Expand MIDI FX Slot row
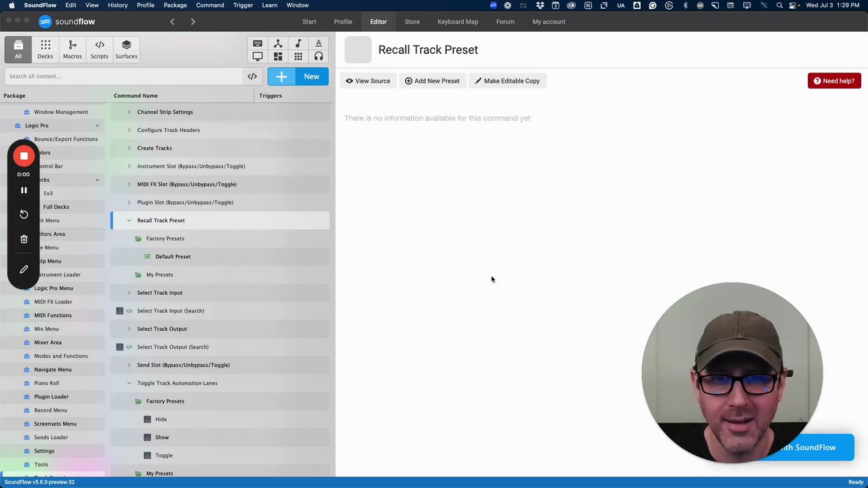 coord(129,184)
